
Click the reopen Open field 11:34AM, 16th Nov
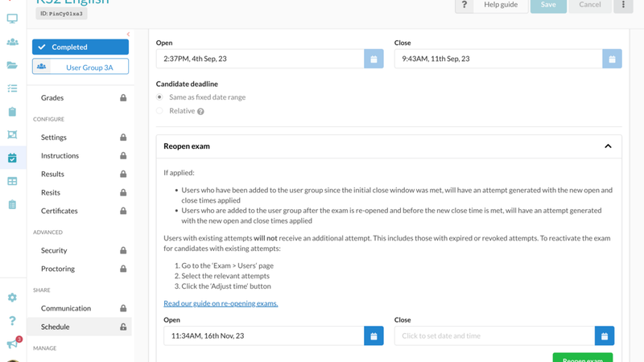(x=264, y=335)
